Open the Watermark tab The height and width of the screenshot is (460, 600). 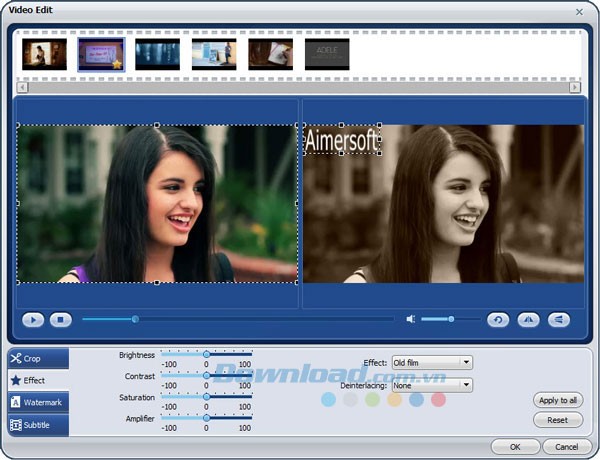(x=38, y=402)
